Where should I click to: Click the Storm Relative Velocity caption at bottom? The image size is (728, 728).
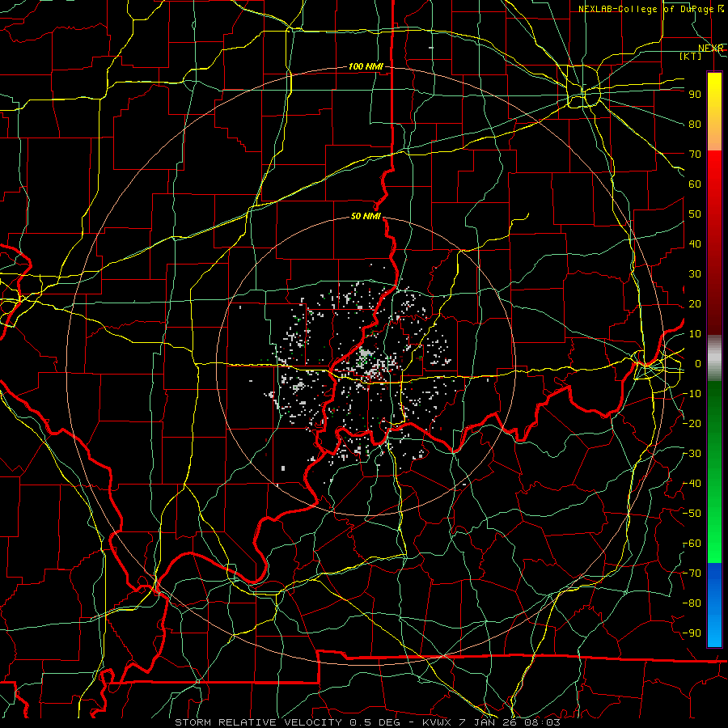click(367, 722)
